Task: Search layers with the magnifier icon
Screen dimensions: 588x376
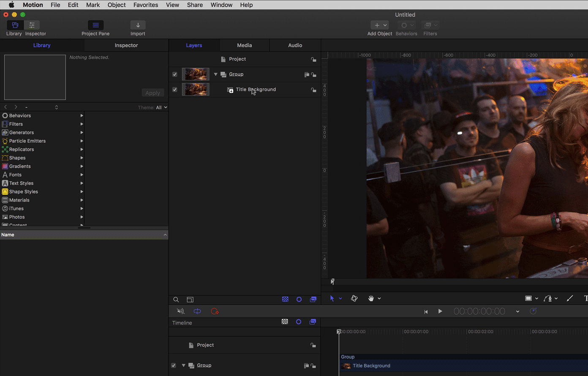Action: coord(176,300)
